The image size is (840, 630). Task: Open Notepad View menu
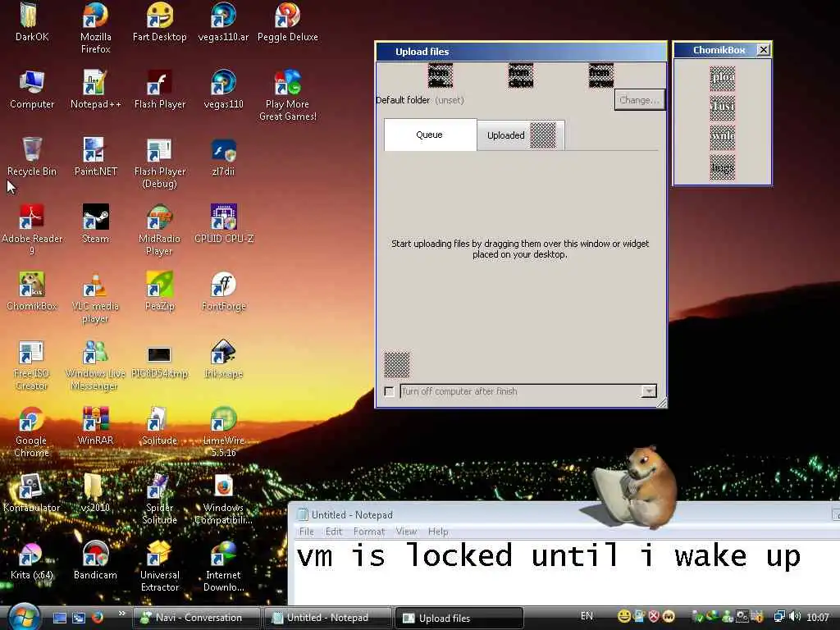pyautogui.click(x=406, y=532)
